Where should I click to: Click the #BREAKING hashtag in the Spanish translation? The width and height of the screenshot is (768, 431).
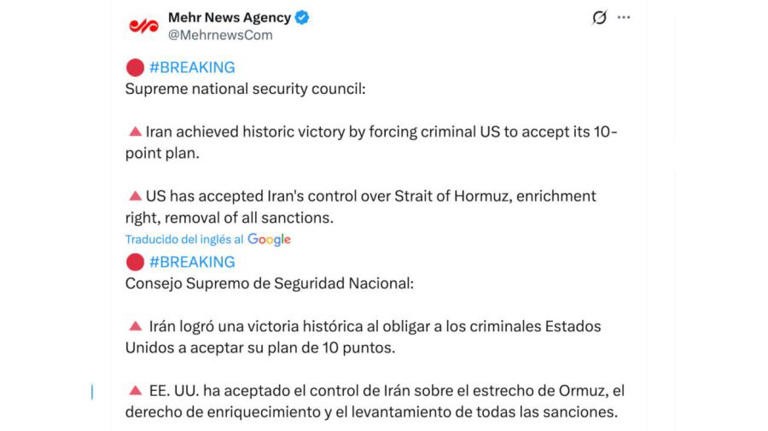pyautogui.click(x=192, y=261)
